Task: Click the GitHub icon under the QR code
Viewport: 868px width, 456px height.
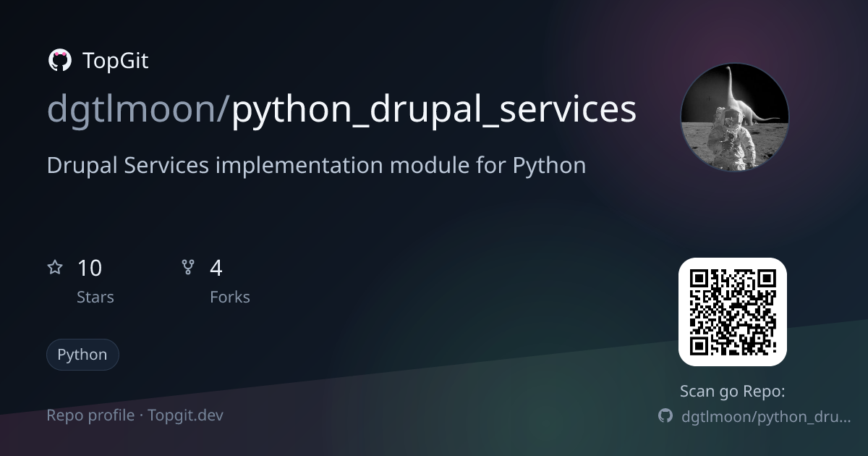Action: pos(665,416)
